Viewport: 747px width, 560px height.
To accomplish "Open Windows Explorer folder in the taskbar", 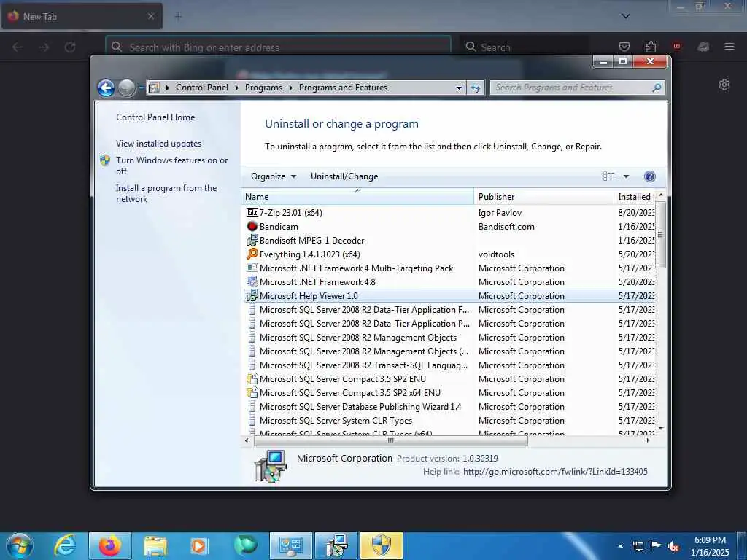I will point(155,547).
